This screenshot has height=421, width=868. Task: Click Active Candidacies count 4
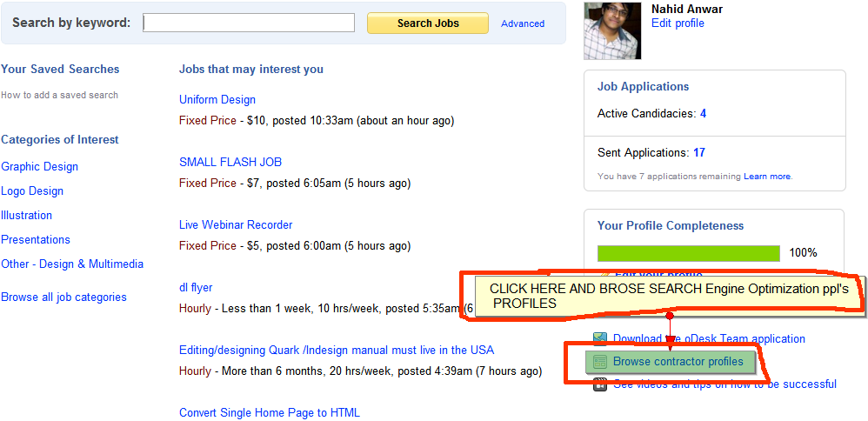[x=703, y=114]
